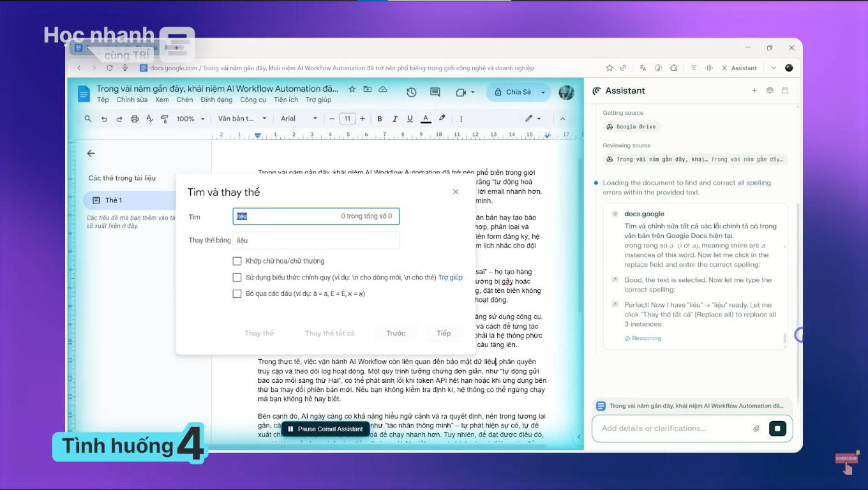Image resolution: width=868 pixels, height=490 pixels.
Task: Toggle bold formatting
Action: pos(380,119)
